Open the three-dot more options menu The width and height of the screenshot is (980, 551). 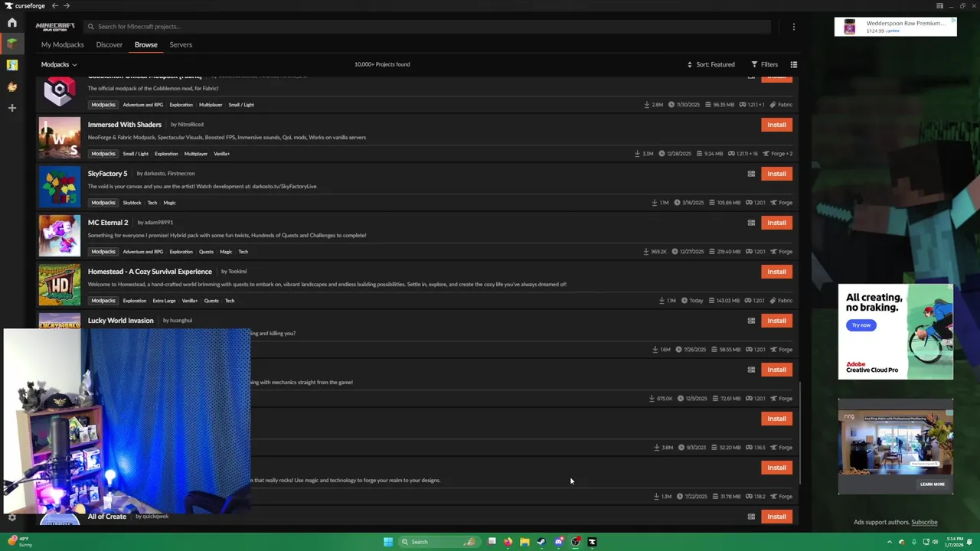(x=794, y=27)
